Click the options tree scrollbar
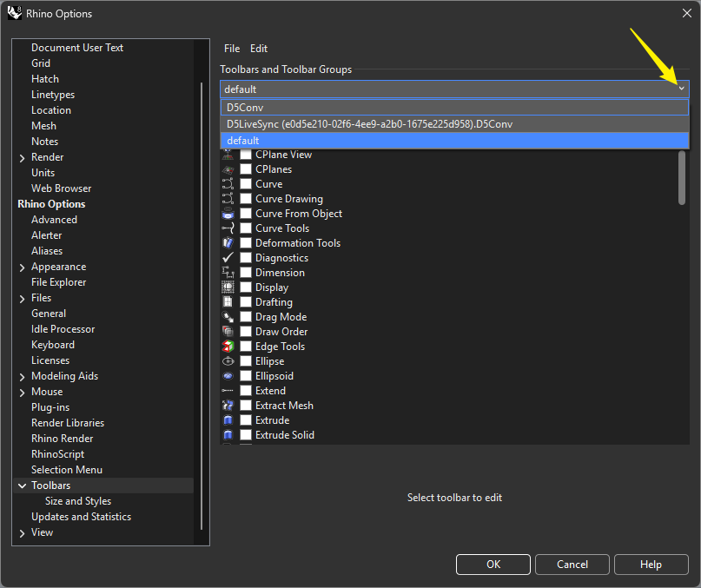Viewport: 701px width, 588px height. pyautogui.click(x=202, y=306)
